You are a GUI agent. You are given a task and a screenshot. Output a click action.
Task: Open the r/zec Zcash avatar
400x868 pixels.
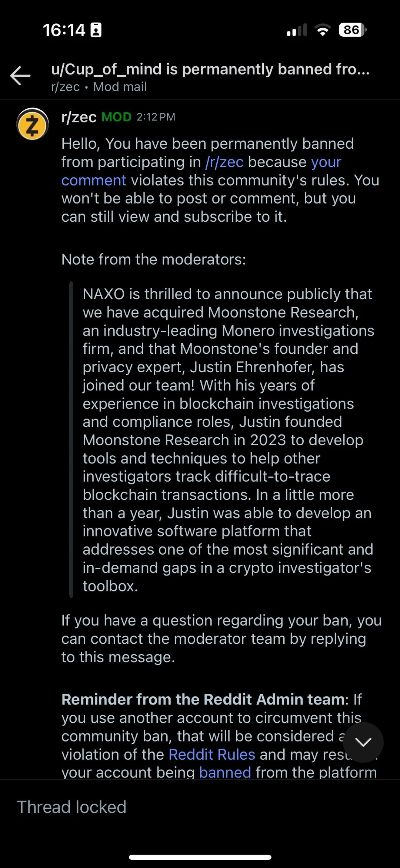(33, 125)
